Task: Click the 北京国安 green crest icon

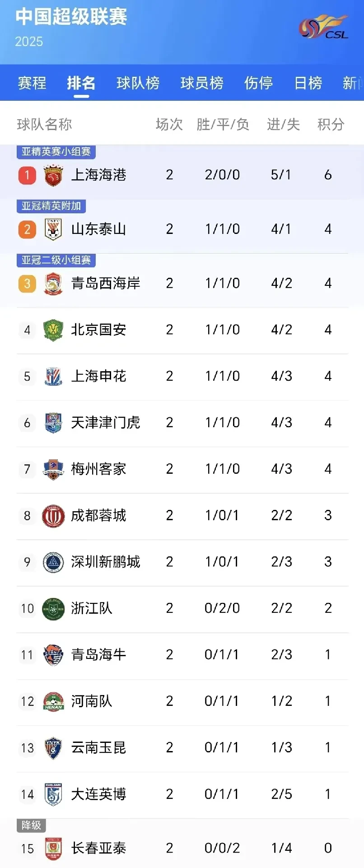Action: [53, 330]
